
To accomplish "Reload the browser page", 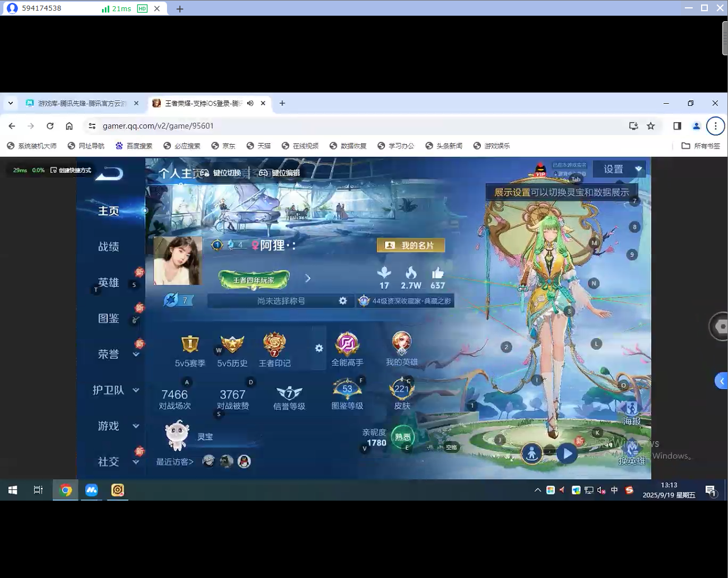I will point(50,126).
